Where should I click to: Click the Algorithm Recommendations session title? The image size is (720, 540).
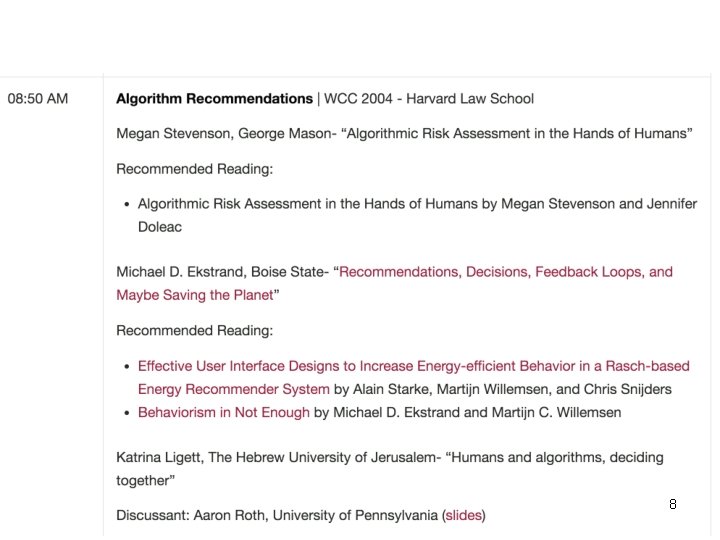(x=214, y=99)
